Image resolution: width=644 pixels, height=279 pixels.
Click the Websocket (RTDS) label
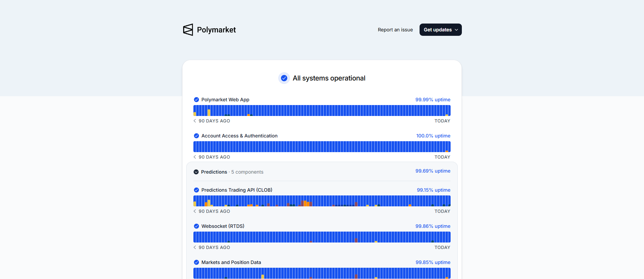point(223,226)
